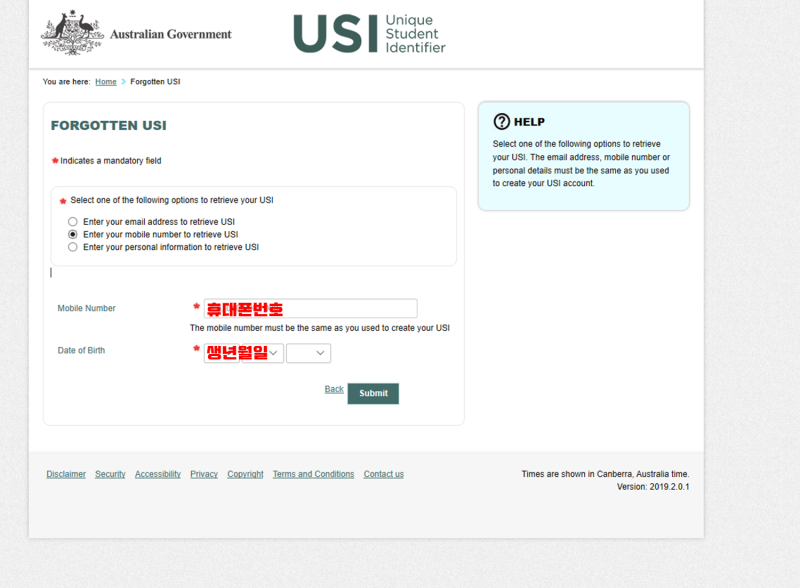Open the first Date of Birth dropdown
Screen dimensions: 800x588
[x=221, y=353]
